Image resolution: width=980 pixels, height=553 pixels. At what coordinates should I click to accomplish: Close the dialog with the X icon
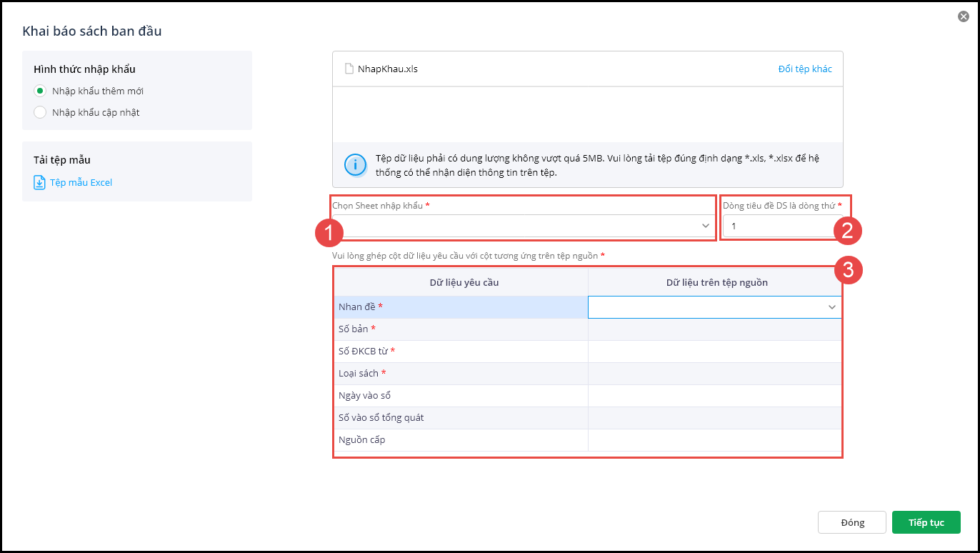pos(964,16)
